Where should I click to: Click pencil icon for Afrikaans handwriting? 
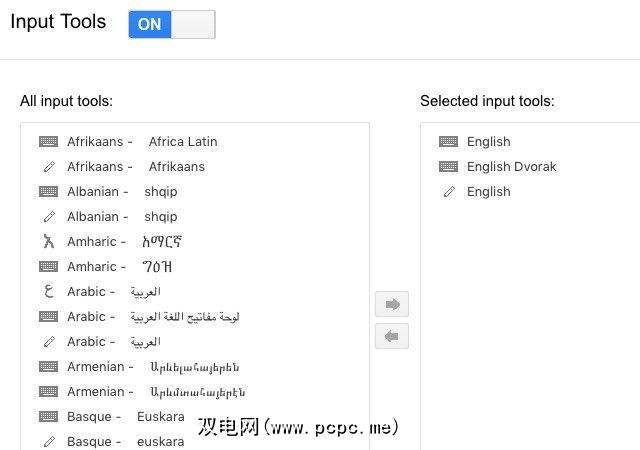pyautogui.click(x=49, y=167)
